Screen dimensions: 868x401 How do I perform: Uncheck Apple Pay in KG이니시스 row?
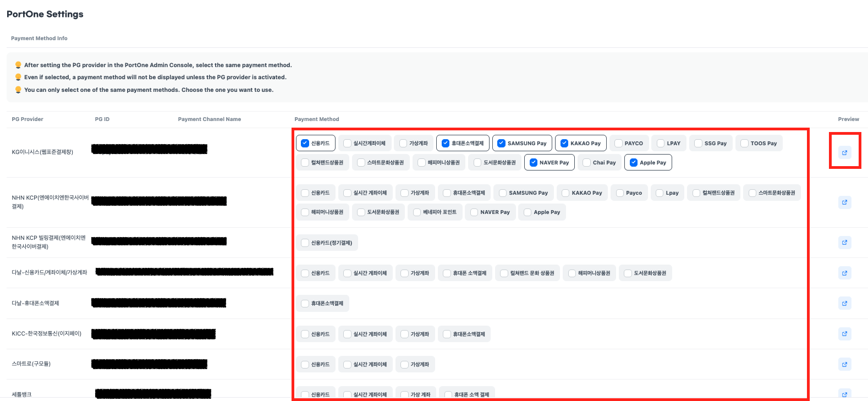click(634, 163)
